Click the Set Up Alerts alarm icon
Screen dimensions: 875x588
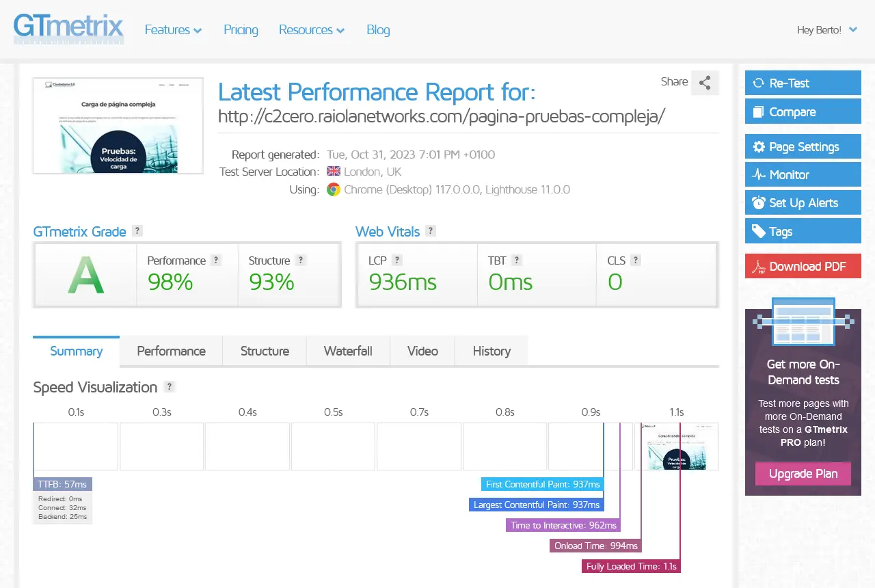pyautogui.click(x=758, y=203)
